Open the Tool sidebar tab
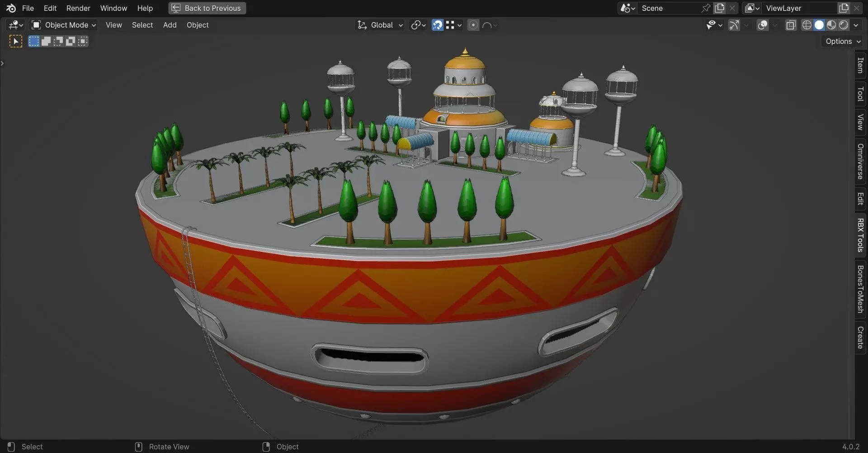 (860, 94)
